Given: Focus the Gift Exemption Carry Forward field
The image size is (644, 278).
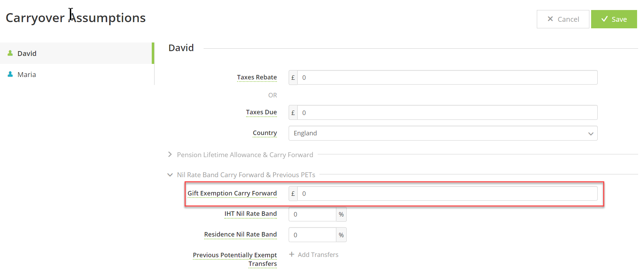Looking at the screenshot, I should (x=447, y=193).
